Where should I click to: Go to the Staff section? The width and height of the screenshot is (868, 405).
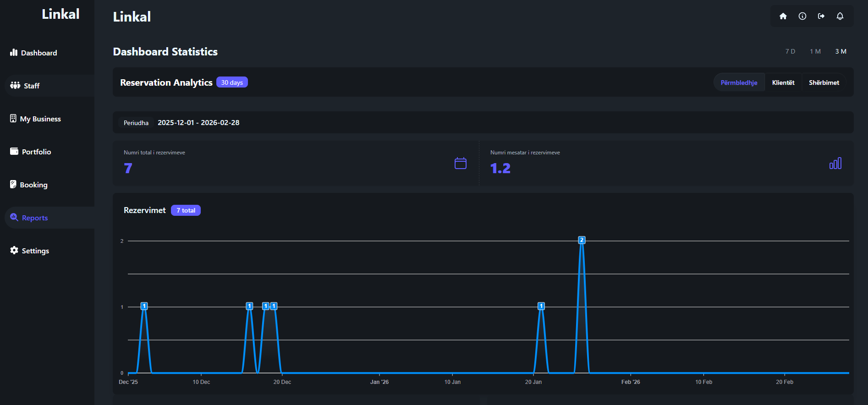coord(26,86)
